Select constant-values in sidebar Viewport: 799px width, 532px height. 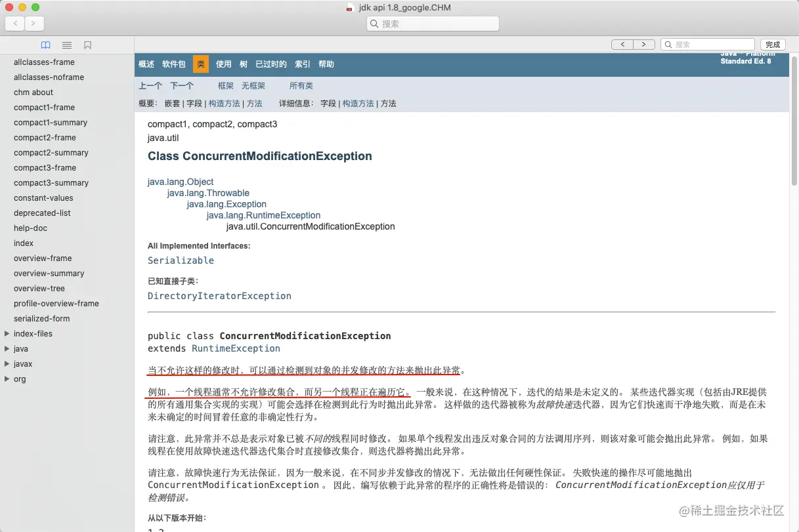43,198
